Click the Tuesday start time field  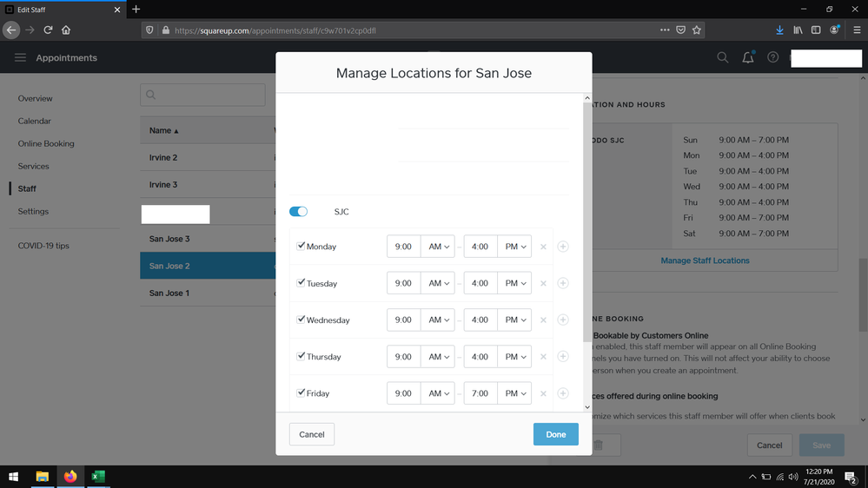tap(404, 283)
